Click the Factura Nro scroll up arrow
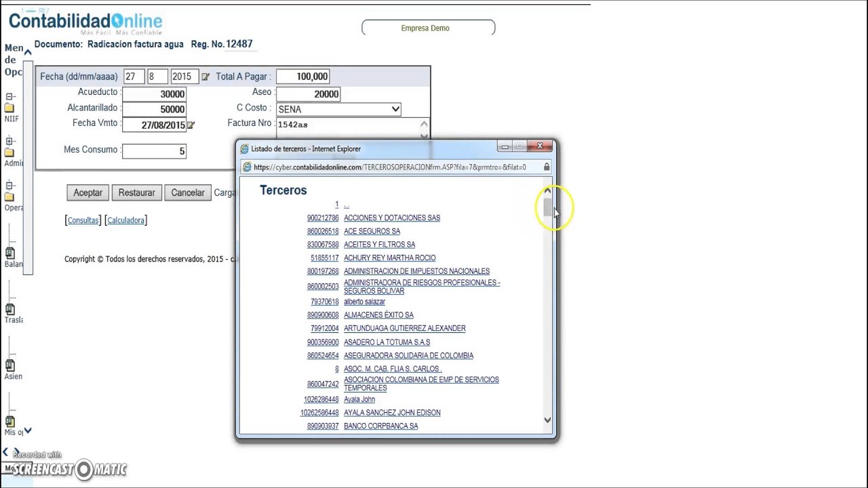 click(x=424, y=124)
